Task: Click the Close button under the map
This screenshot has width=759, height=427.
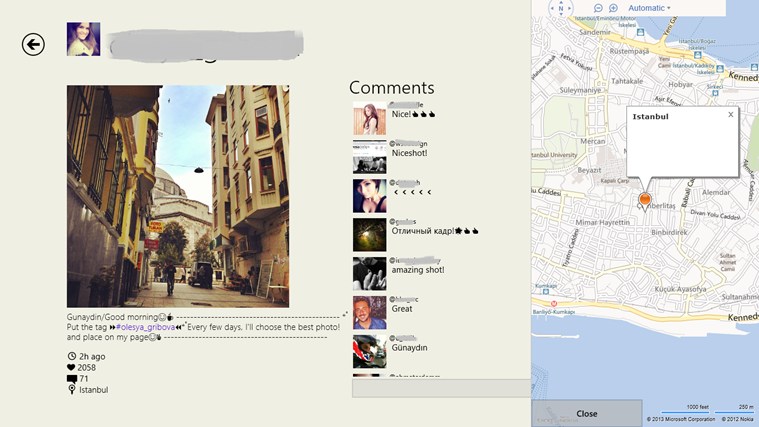Action: tap(587, 413)
